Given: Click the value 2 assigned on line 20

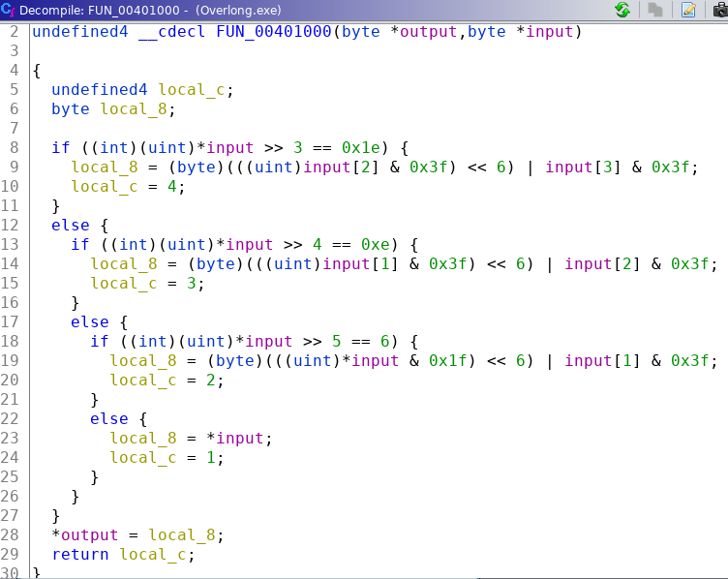Looking at the screenshot, I should pos(211,381).
